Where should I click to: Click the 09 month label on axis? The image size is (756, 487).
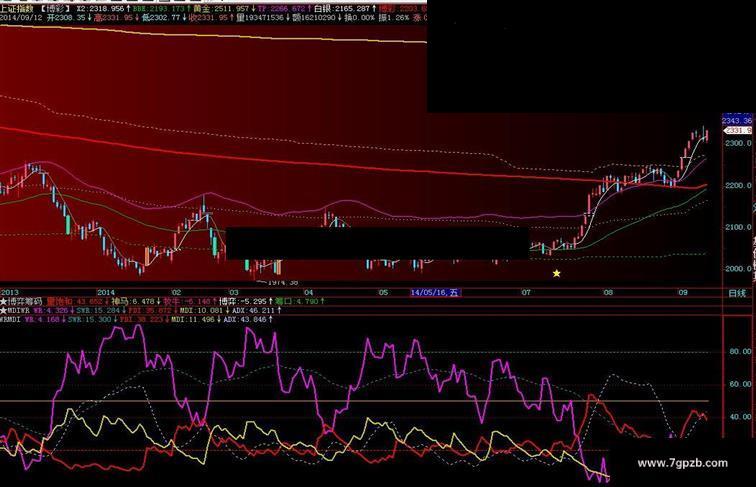click(x=683, y=292)
